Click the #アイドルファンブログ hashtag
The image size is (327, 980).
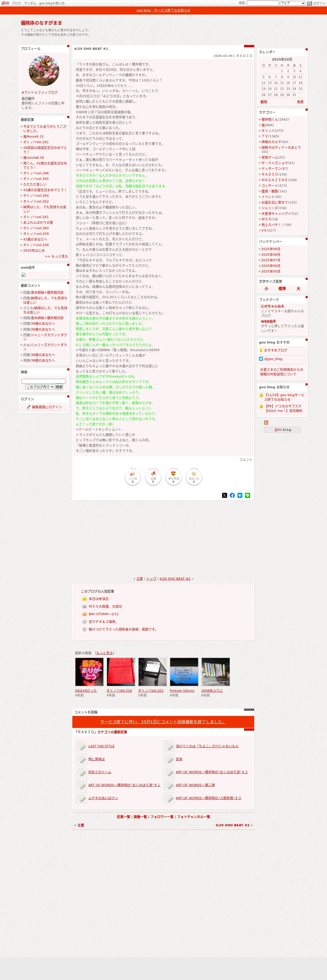tap(39, 92)
